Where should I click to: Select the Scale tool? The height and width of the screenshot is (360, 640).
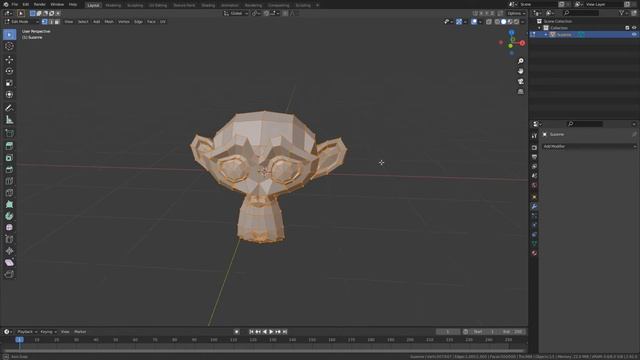(x=9, y=83)
